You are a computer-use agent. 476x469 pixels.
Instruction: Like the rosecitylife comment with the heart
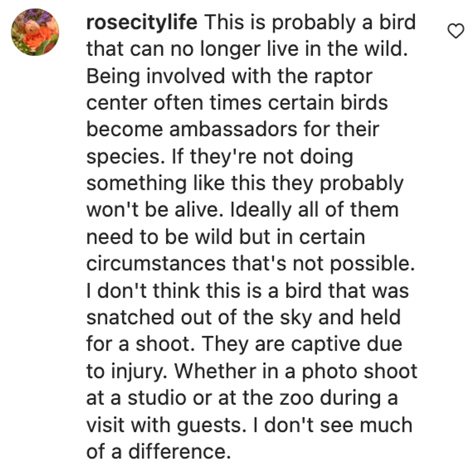pyautogui.click(x=455, y=32)
